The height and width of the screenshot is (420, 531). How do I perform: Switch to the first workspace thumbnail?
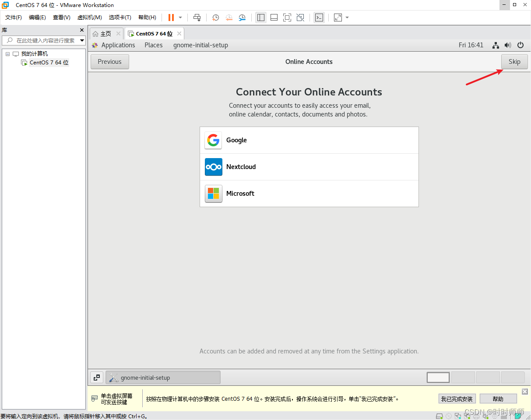[x=438, y=377]
